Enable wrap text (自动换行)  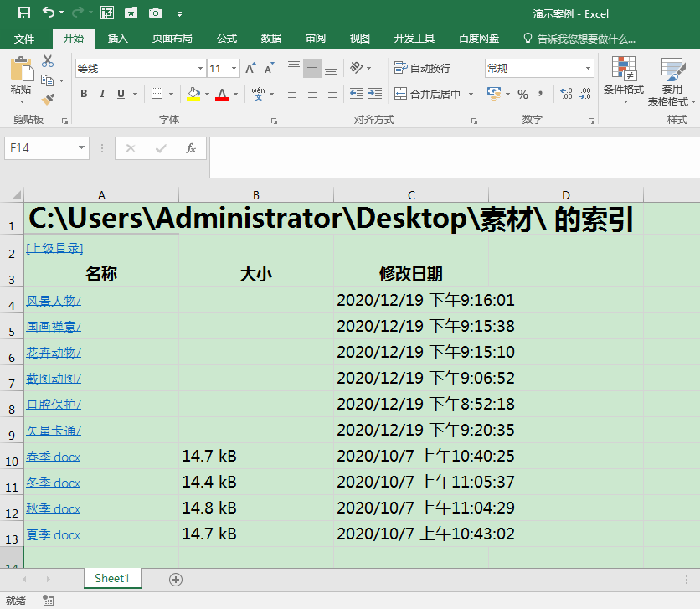click(x=422, y=68)
